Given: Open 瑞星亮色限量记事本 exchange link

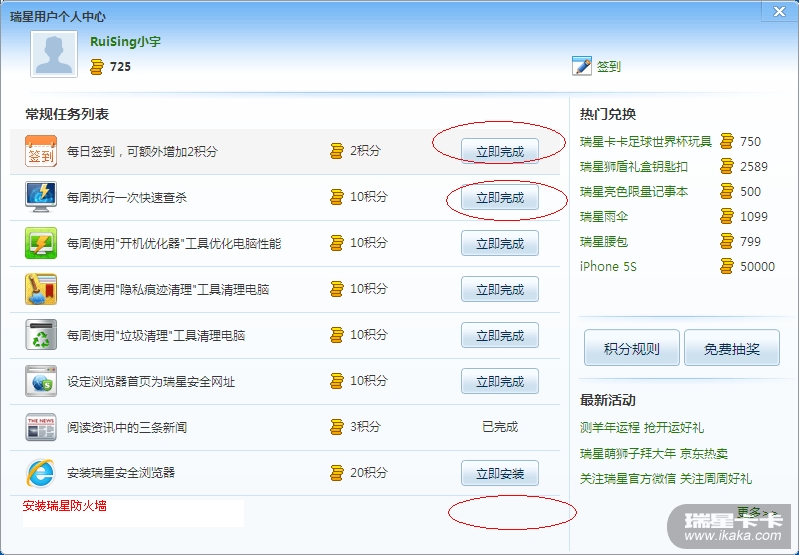Looking at the screenshot, I should pyautogui.click(x=633, y=192).
